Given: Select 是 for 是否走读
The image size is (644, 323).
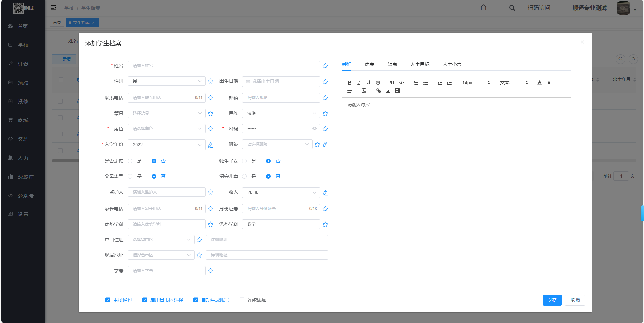Looking at the screenshot, I should (130, 161).
